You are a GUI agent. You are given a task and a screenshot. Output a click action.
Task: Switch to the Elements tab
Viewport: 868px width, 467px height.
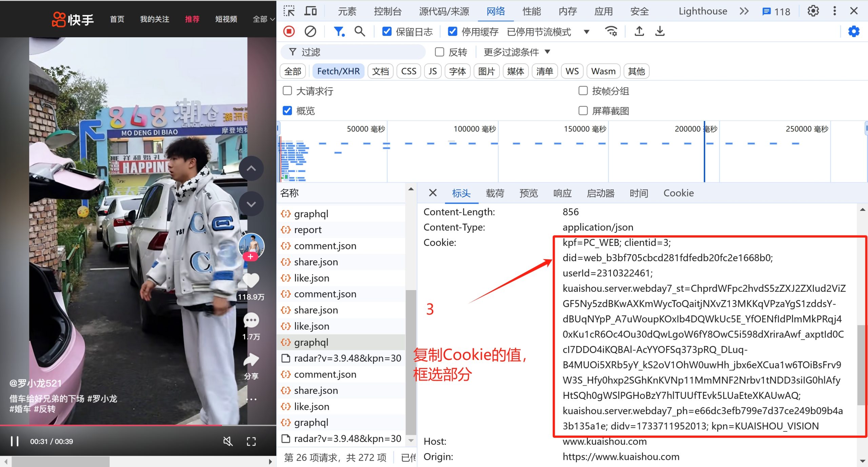[347, 12]
